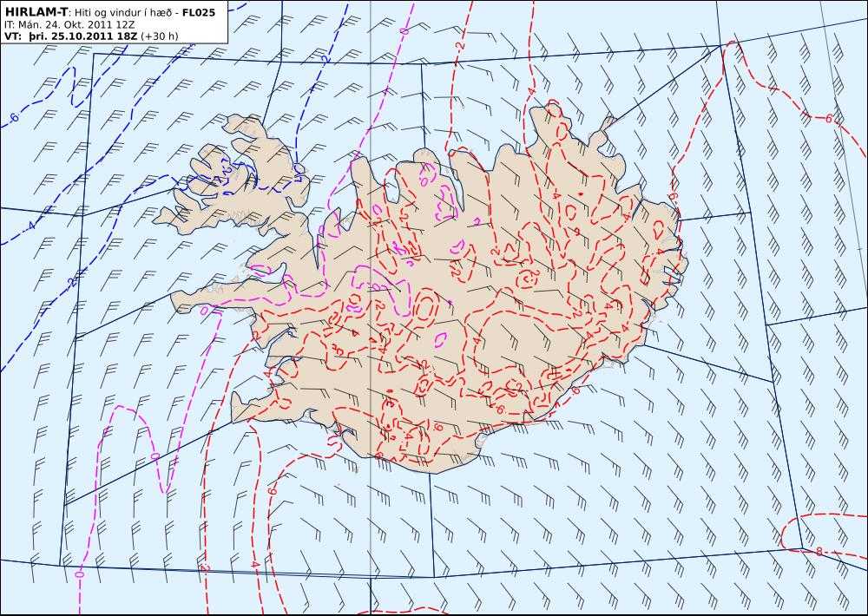Select the blue "-4" isotherm label over the sea
This screenshot has width=868, height=616.
point(30,226)
